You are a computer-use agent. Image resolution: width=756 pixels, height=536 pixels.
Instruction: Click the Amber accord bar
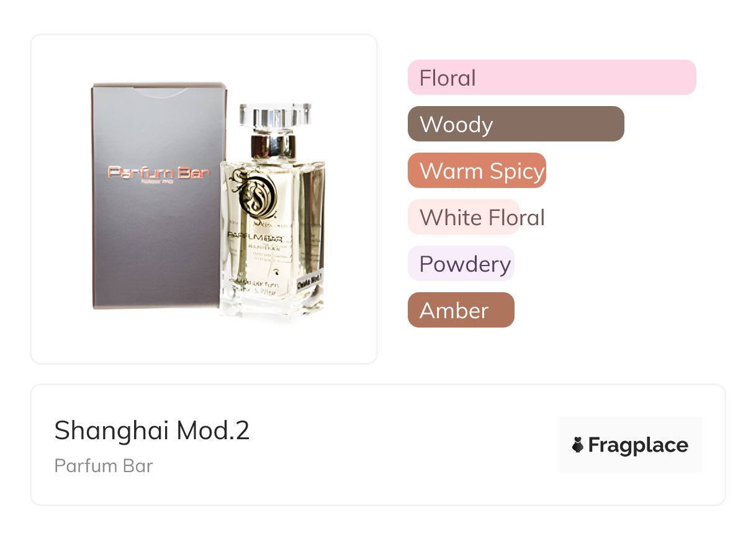tap(461, 310)
